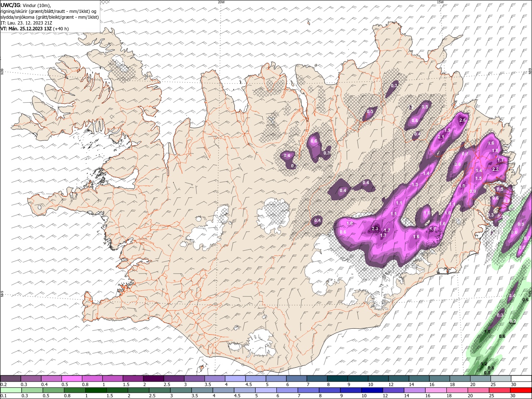Image resolution: width=532 pixels, height=399 pixels.
Task: Select the purple 12 swatch in lower legend
Action: [x=393, y=390]
